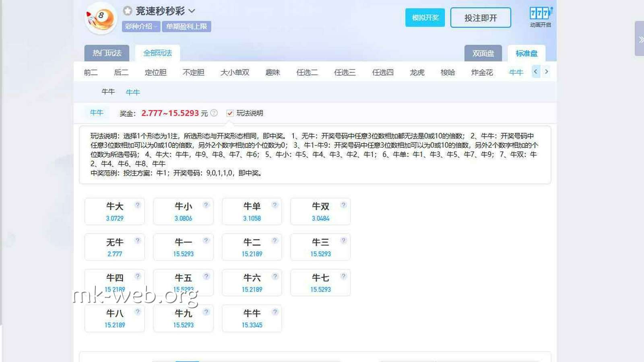644x362 pixels.
Task: Open the 单期盈利上限 info button
Action: pos(186,27)
